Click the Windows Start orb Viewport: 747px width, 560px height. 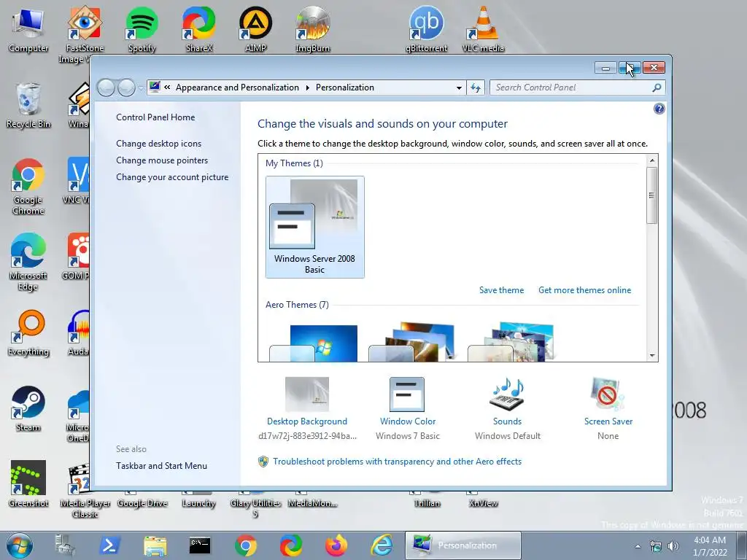20,545
